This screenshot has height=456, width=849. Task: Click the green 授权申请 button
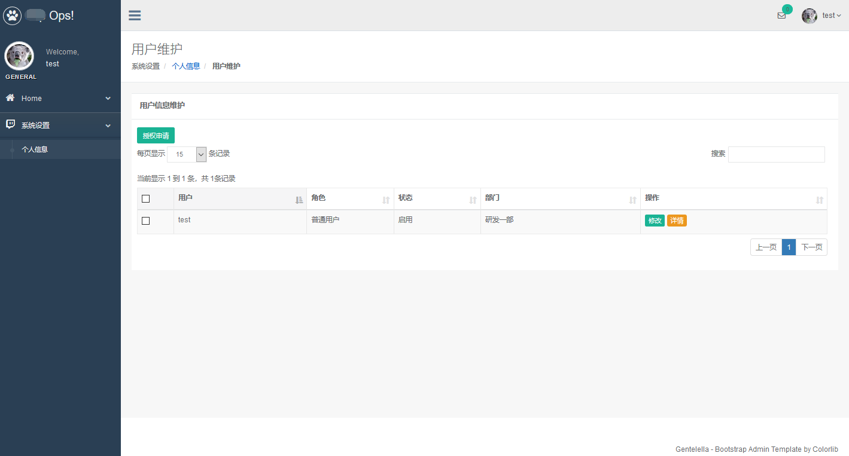click(x=156, y=135)
